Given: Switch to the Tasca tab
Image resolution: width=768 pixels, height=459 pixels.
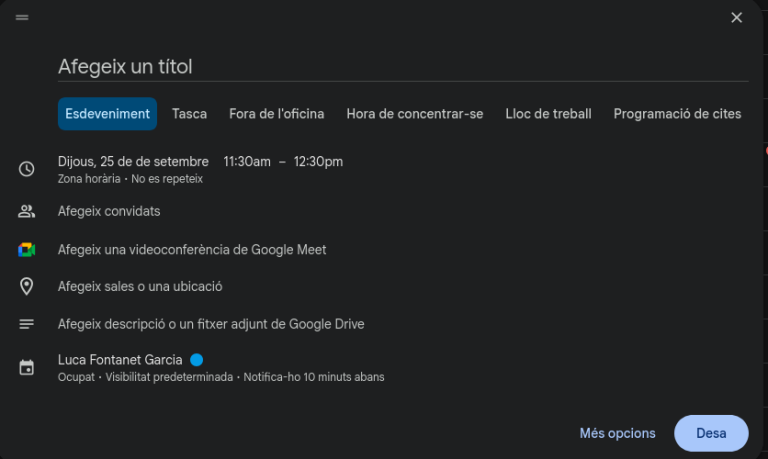Looking at the screenshot, I should 189,114.
